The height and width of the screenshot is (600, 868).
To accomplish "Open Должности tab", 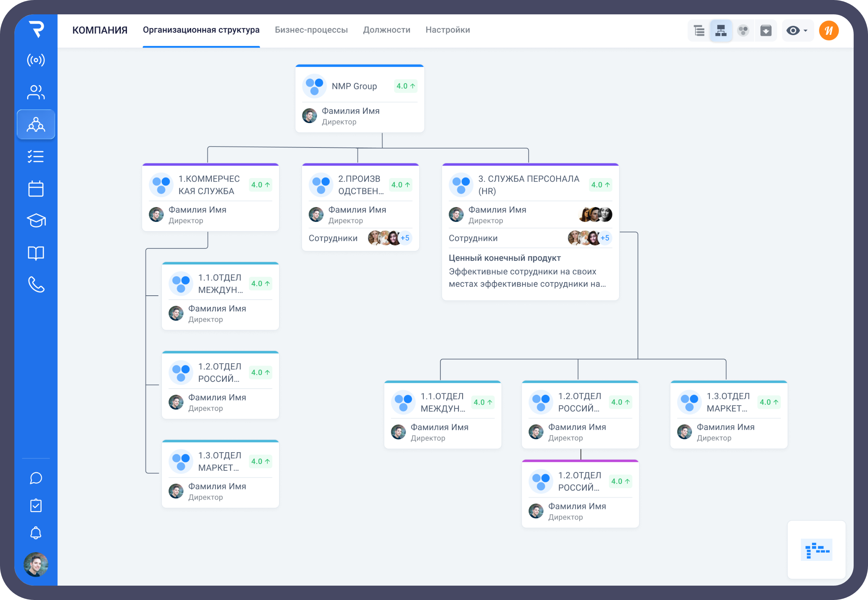I will tap(387, 30).
